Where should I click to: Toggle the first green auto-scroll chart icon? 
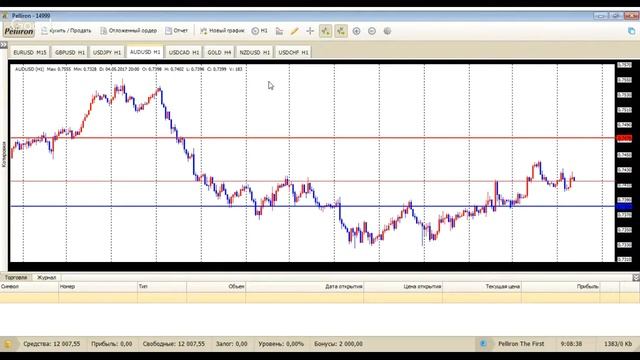point(325,31)
